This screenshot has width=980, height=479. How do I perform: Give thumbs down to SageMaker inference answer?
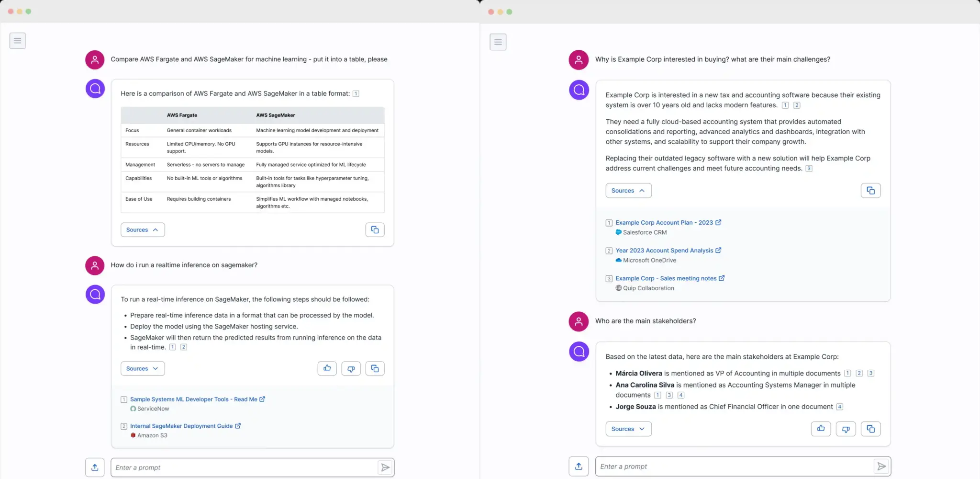(x=351, y=368)
